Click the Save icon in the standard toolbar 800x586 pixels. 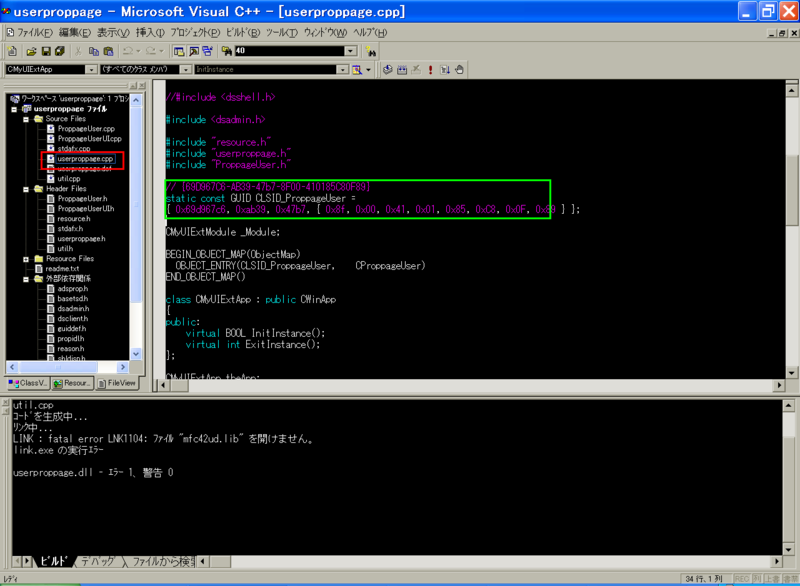(47, 50)
